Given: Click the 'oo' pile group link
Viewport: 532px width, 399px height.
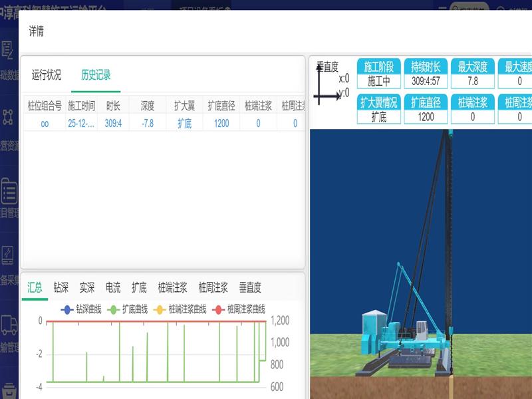Looking at the screenshot, I should click(x=45, y=123).
